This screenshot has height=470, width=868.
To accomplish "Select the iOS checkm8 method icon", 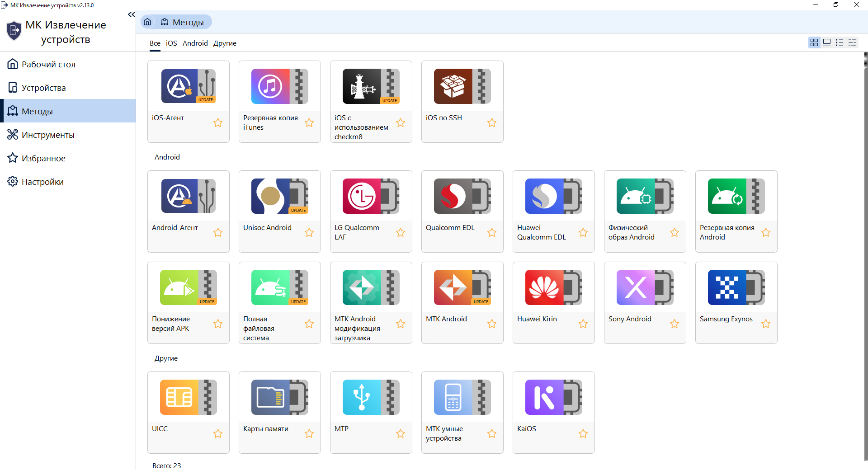I will [371, 86].
